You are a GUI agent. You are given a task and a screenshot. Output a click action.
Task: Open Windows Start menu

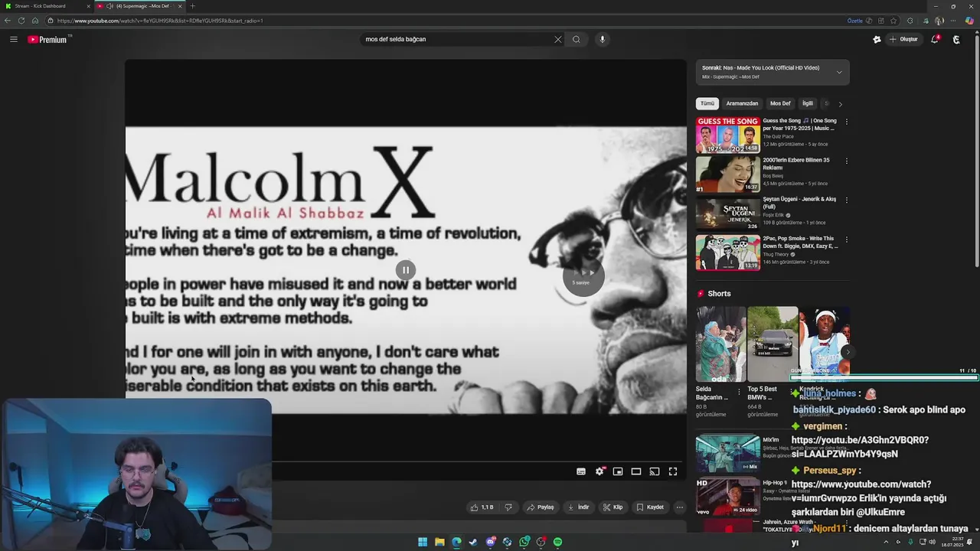(x=423, y=542)
